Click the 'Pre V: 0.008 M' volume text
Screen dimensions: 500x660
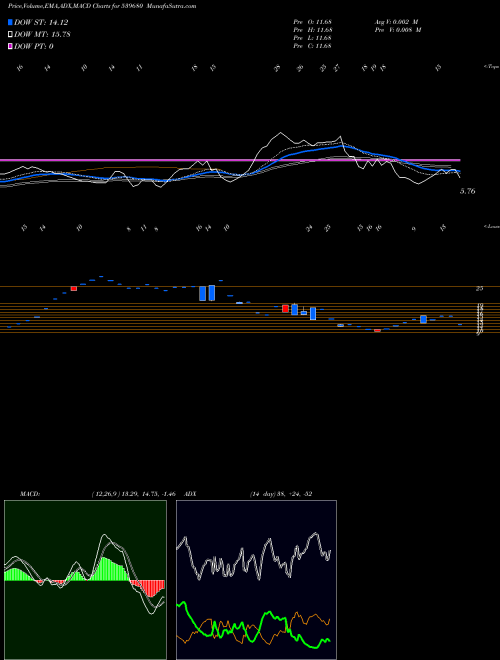click(x=397, y=30)
